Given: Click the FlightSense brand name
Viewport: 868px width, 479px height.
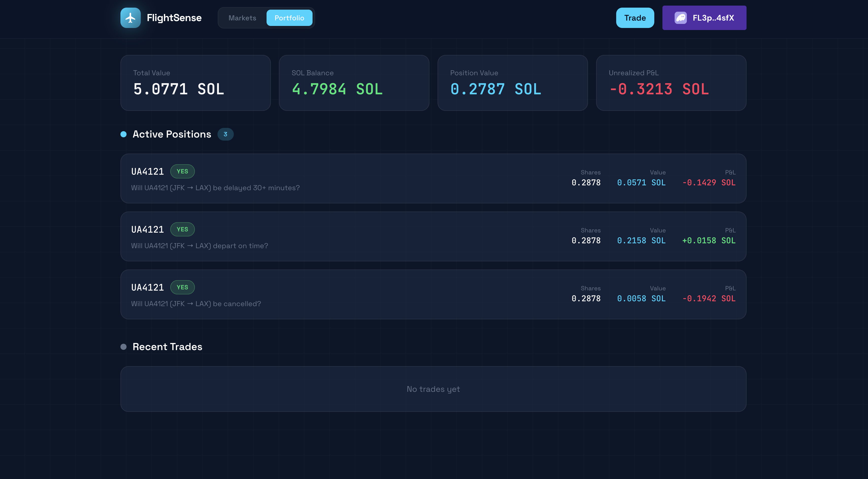Looking at the screenshot, I should click(174, 18).
